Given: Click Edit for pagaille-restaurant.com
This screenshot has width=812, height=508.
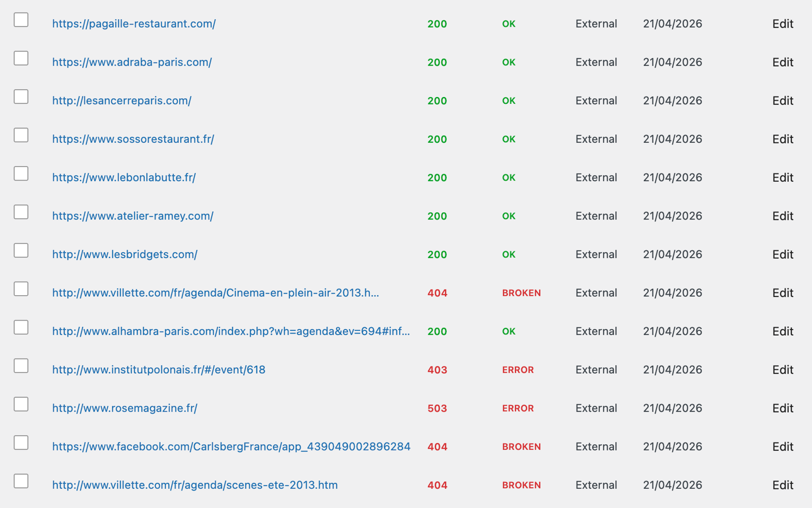Looking at the screenshot, I should (x=783, y=24).
